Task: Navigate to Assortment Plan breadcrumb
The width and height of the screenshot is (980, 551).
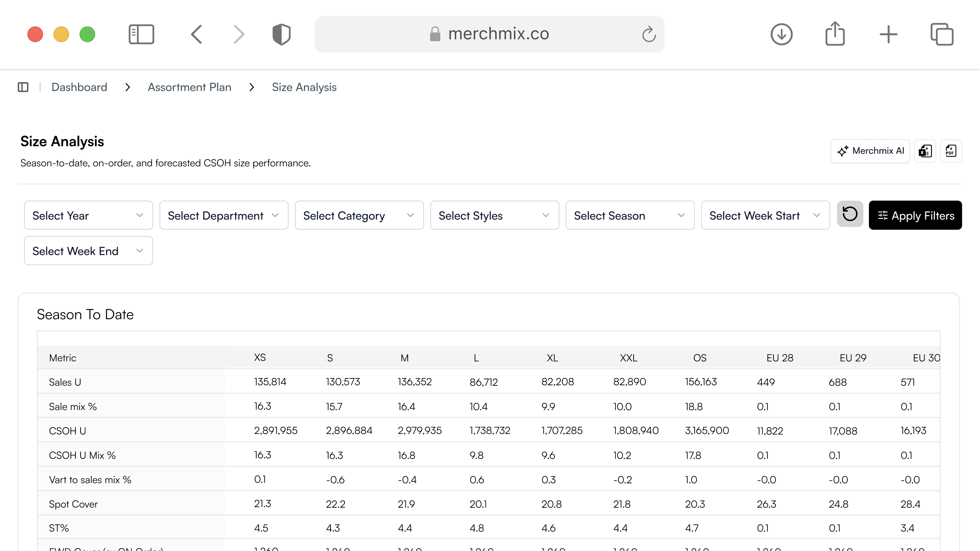Action: tap(189, 87)
